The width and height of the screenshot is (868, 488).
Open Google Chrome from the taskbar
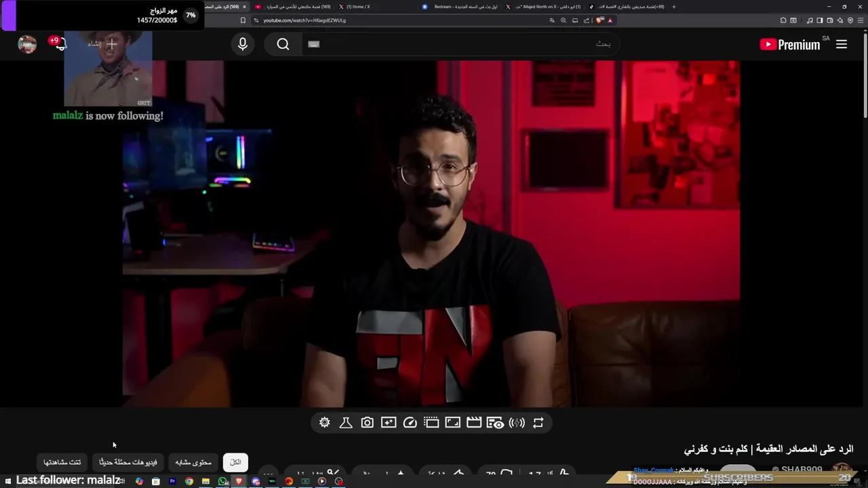point(189,481)
